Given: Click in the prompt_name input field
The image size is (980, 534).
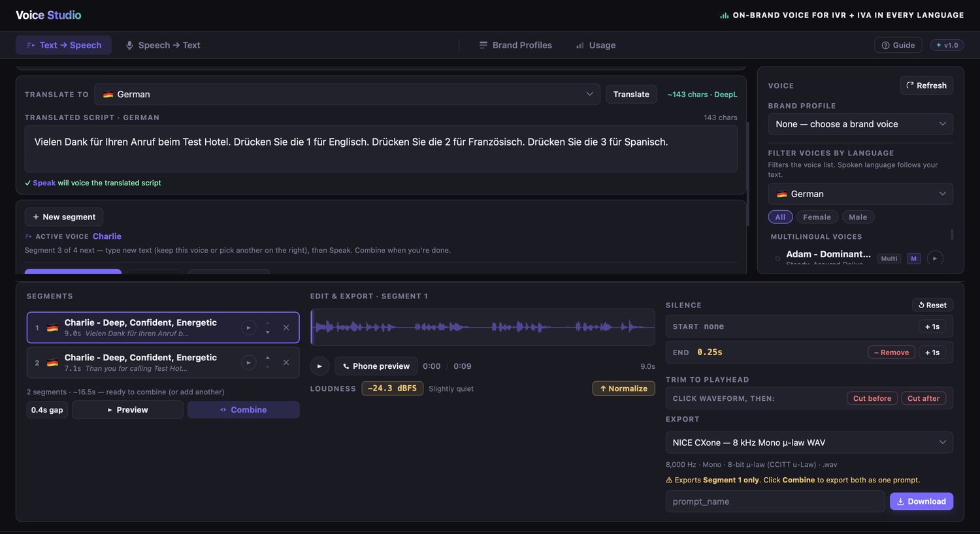Looking at the screenshot, I should (776, 501).
